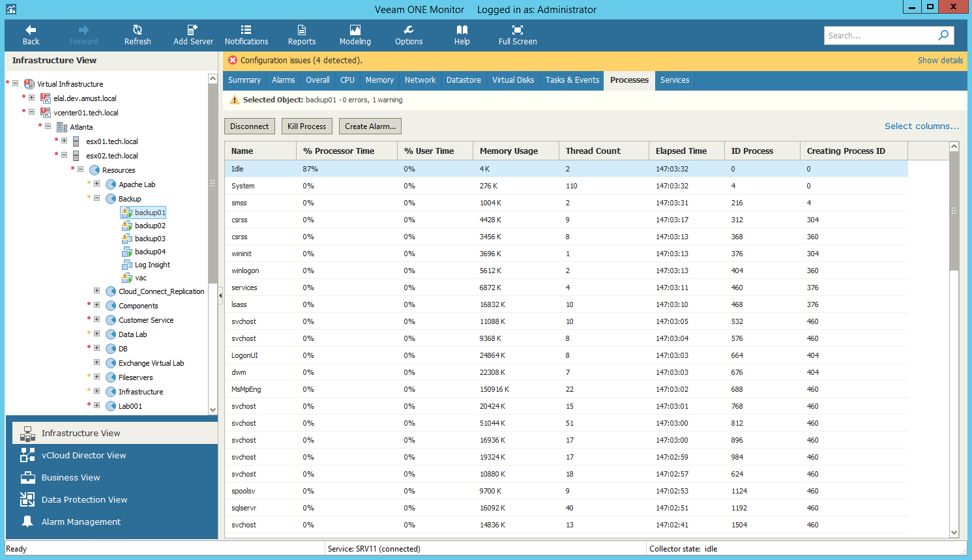Click the Show details link

940,60
